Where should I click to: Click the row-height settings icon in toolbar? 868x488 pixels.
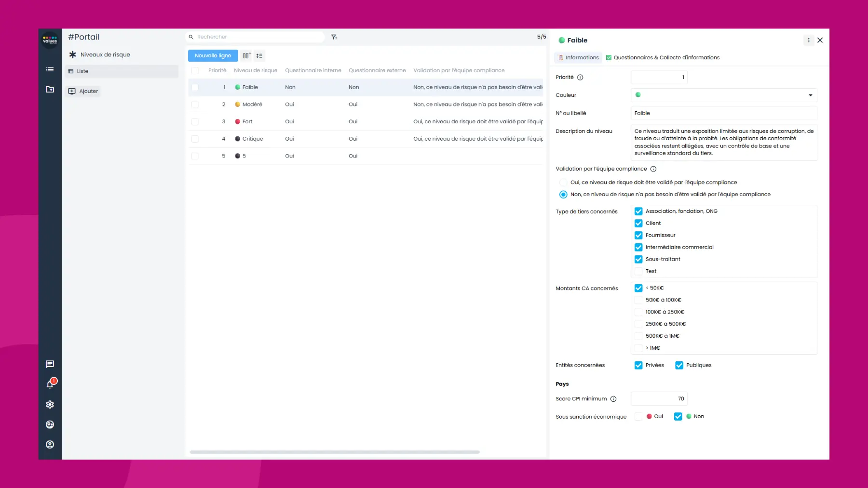(x=259, y=55)
